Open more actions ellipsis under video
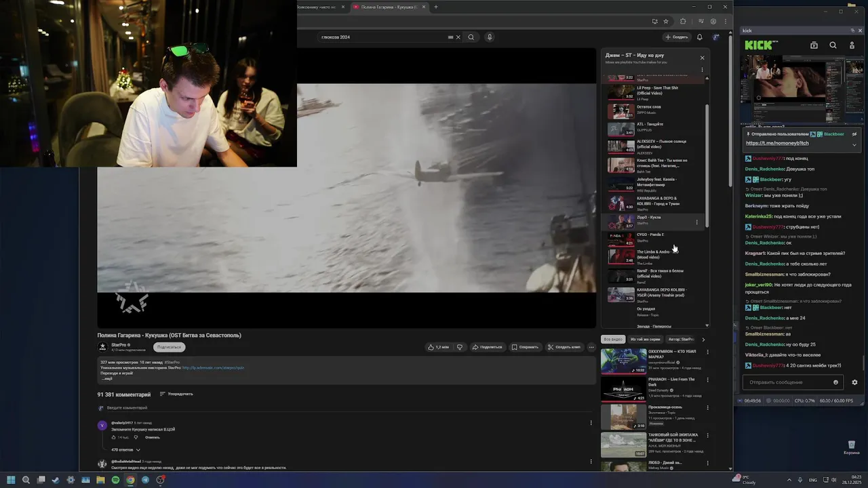This screenshot has width=868, height=488. tap(591, 347)
